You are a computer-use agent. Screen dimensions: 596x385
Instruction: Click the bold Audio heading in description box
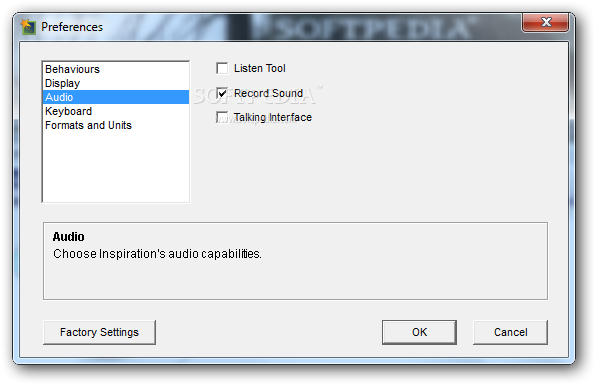68,237
